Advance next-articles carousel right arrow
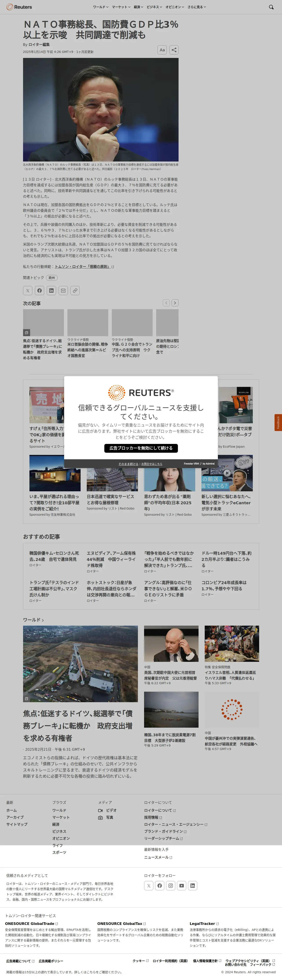282x980 pixels. click(x=175, y=303)
